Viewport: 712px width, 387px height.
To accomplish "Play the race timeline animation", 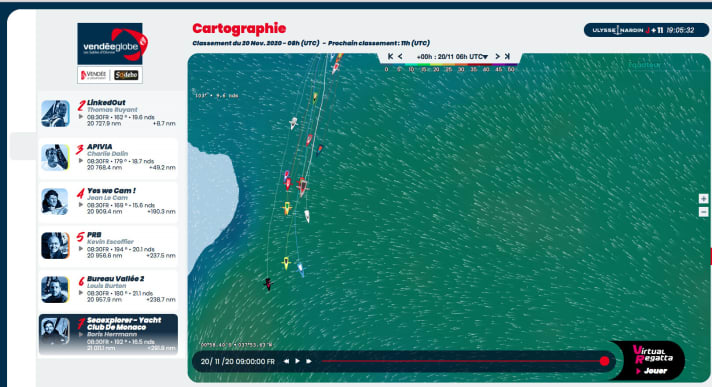I will 297,361.
